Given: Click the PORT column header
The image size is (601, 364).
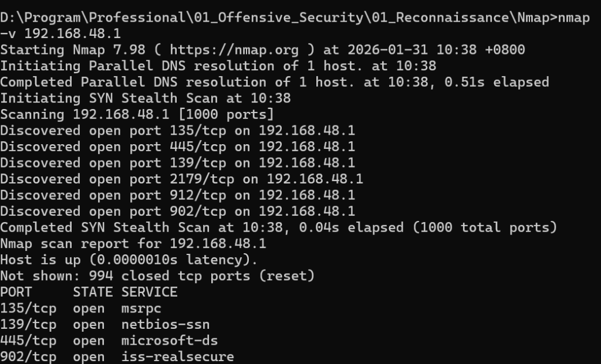Looking at the screenshot, I should 16,291.
